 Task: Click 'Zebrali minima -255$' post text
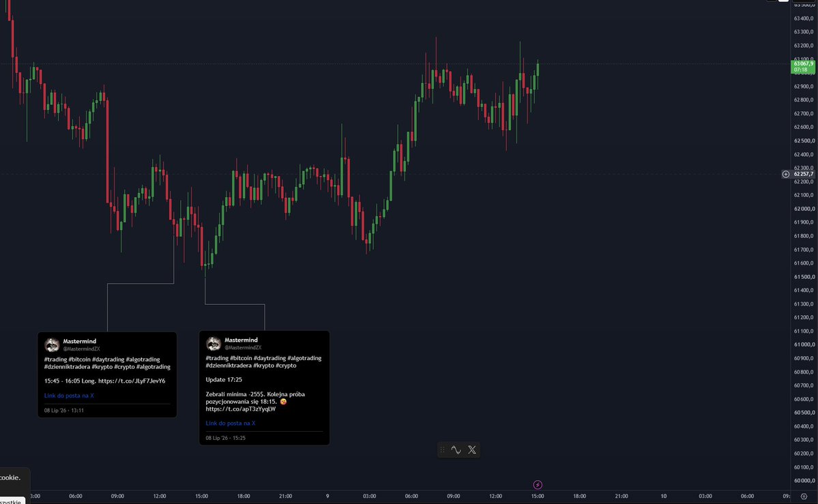[235, 394]
